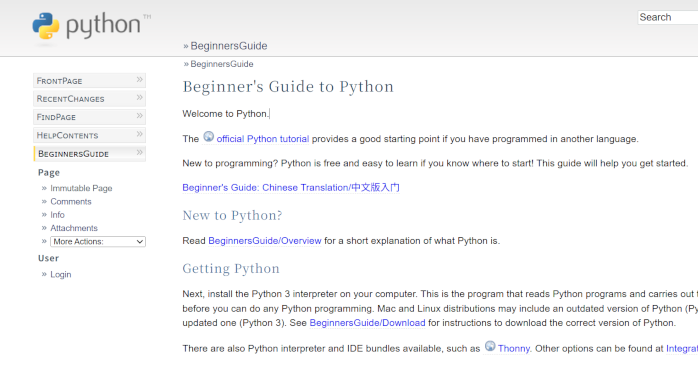Screen dimensions: 698x365
Task: Click the New to Python? heading
Action: tap(232, 215)
